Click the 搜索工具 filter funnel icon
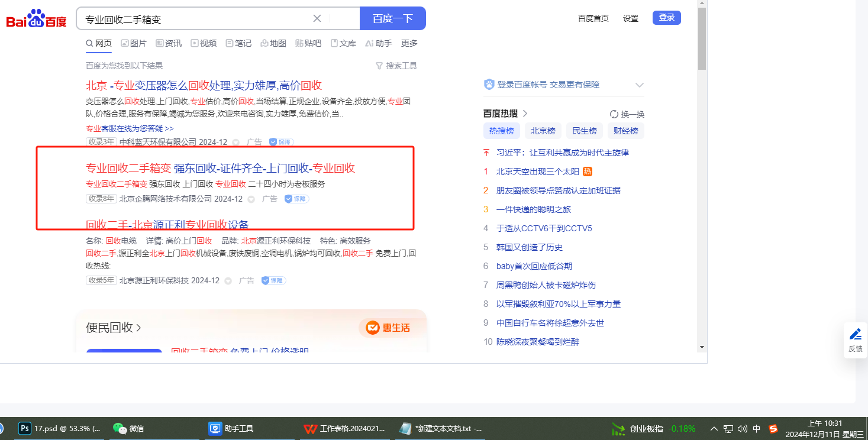 click(379, 66)
